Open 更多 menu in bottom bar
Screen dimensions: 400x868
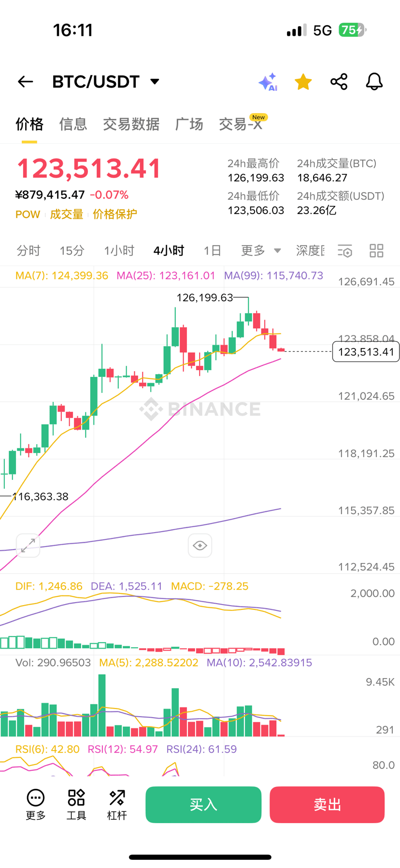36,805
